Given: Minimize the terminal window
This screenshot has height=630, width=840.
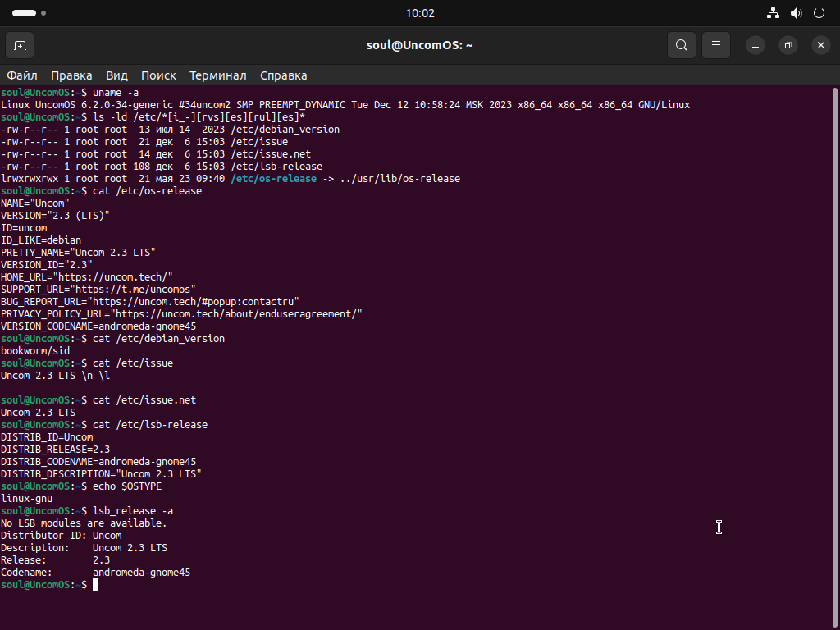Looking at the screenshot, I should coord(756,46).
